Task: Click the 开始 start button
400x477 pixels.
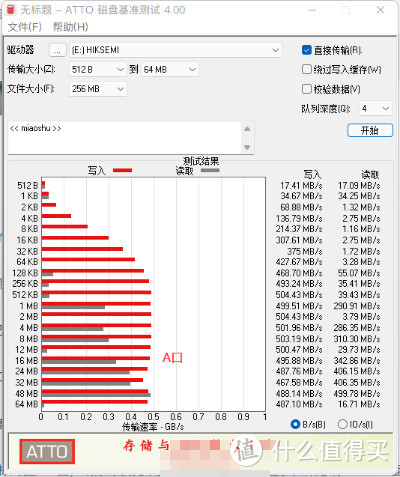Action: 370,130
